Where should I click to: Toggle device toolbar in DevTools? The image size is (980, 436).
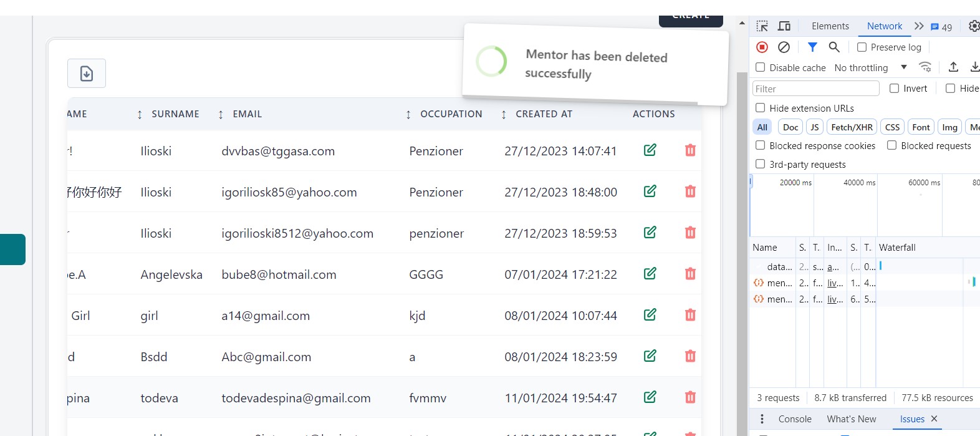784,26
